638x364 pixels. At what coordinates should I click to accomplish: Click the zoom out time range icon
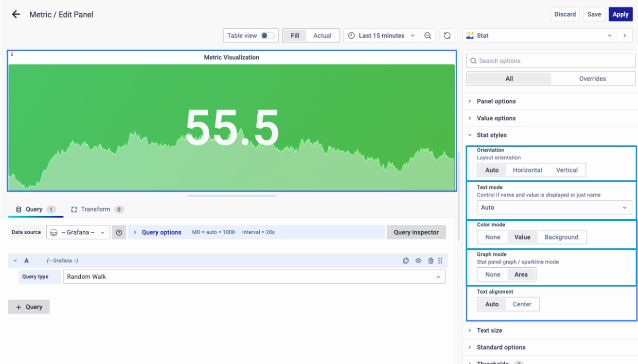(x=427, y=35)
